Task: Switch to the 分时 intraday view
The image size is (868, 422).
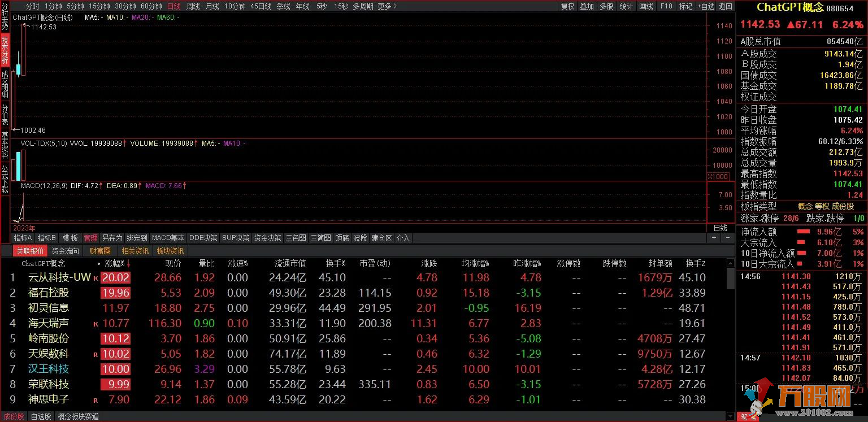Action: pos(33,6)
